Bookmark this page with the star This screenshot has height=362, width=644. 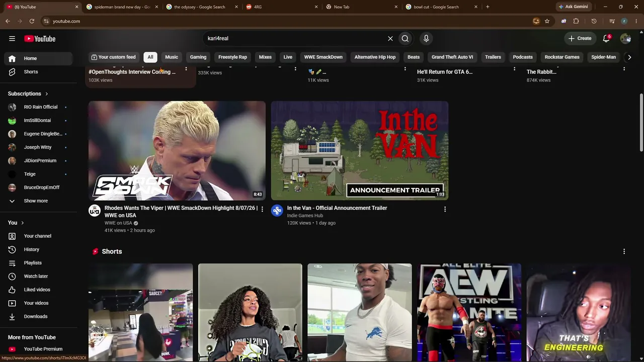[547, 21]
